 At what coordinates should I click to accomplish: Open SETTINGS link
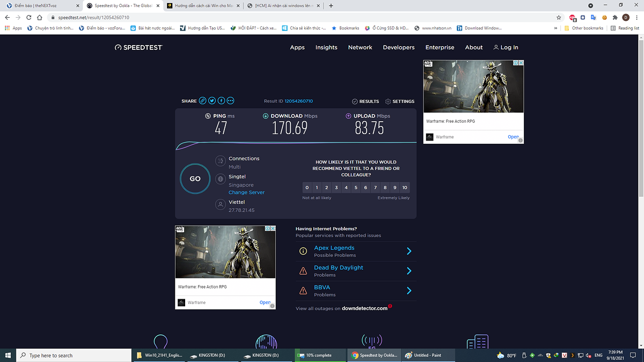tap(400, 101)
